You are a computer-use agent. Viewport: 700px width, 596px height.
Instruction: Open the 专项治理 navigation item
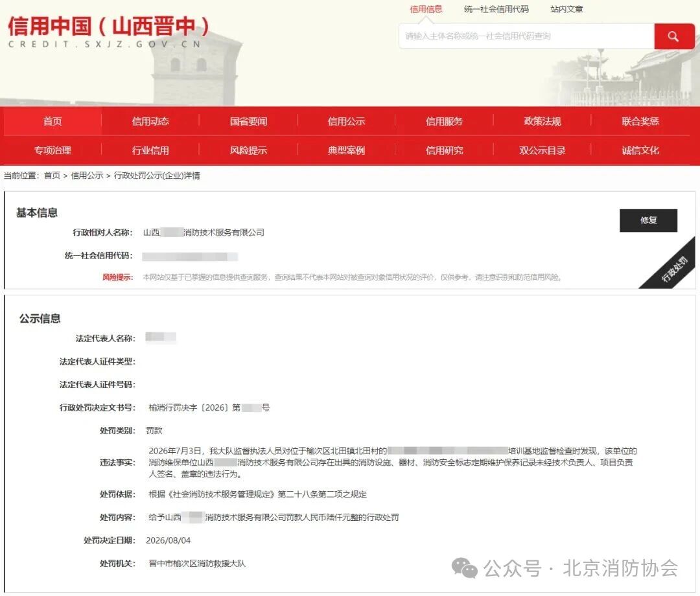52,150
